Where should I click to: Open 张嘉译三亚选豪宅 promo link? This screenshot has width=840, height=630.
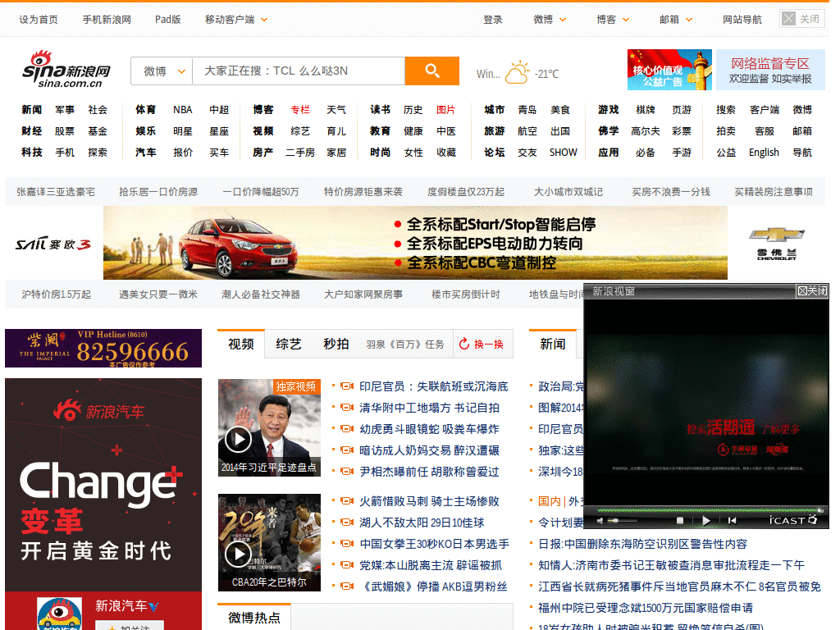click(56, 192)
